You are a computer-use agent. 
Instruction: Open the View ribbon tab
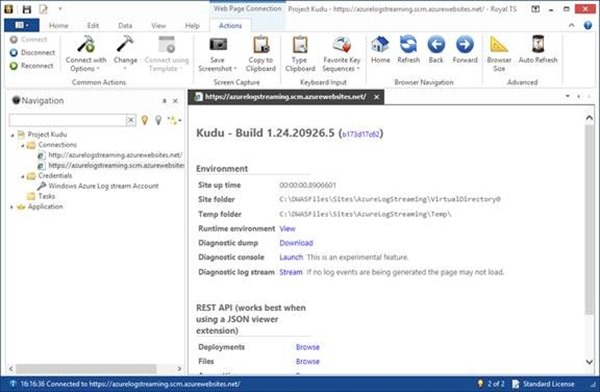click(158, 25)
